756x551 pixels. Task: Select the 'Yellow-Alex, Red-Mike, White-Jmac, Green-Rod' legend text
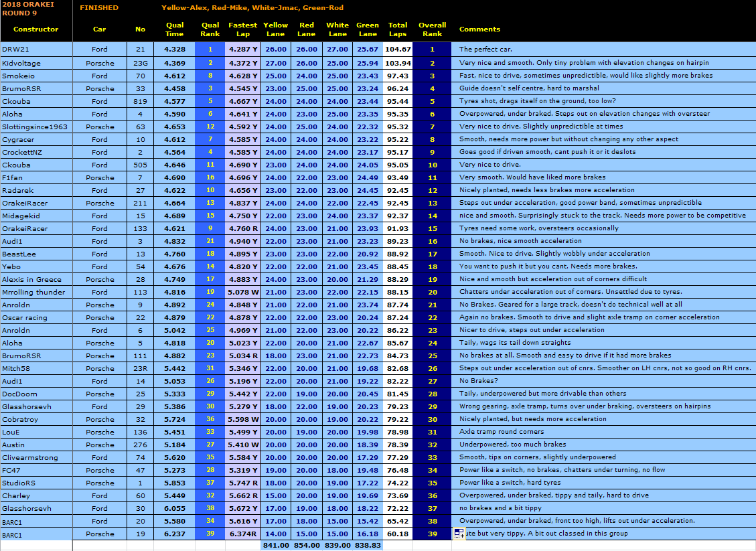(252, 8)
